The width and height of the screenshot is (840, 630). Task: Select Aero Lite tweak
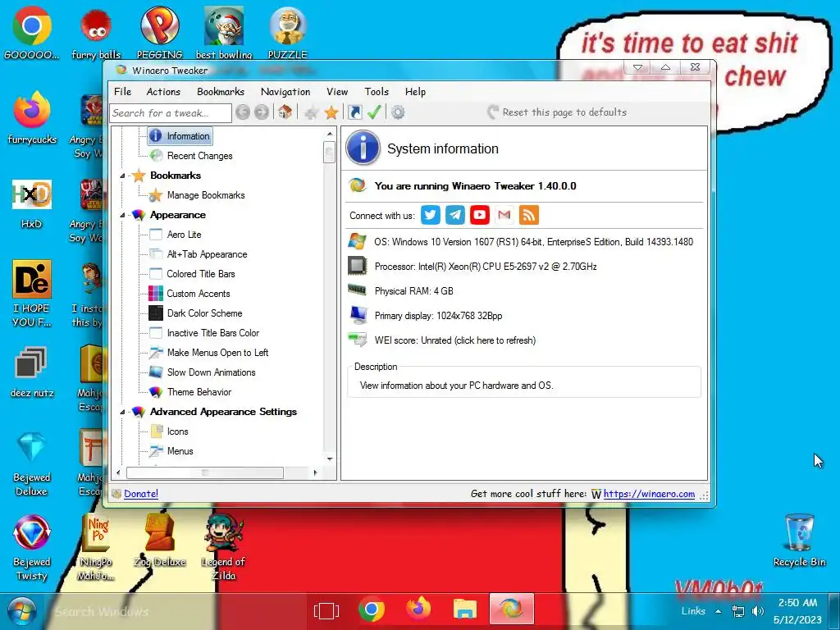click(x=184, y=235)
